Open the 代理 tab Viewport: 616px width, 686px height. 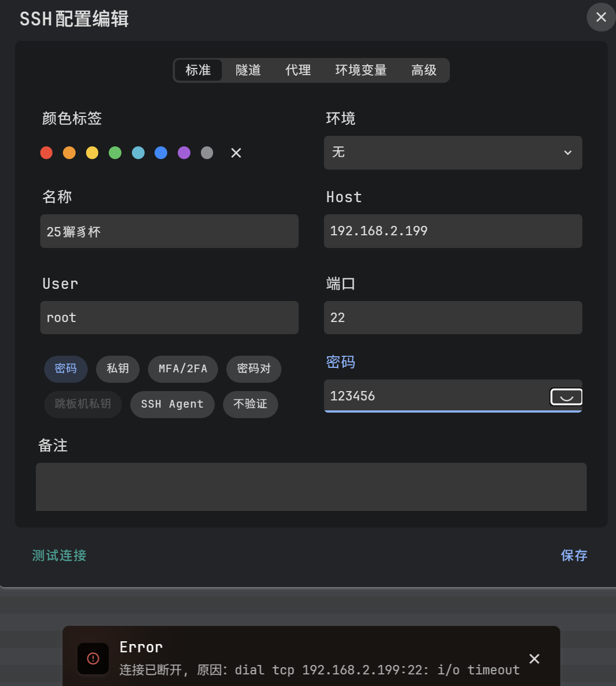tap(298, 70)
